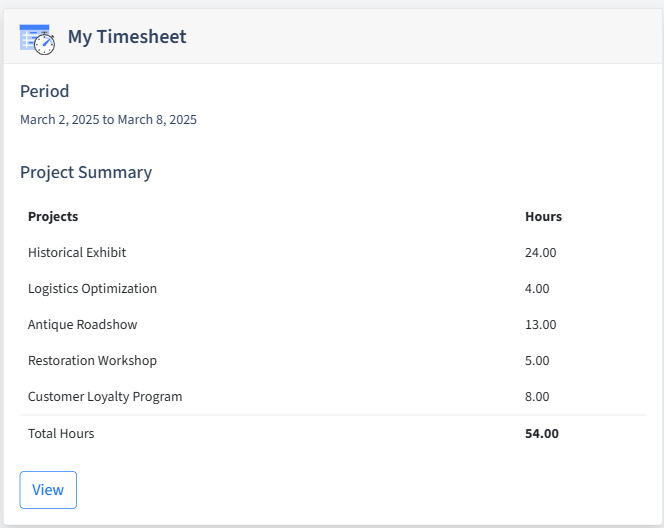Select the Restoration Workshop project
Image resolution: width=664 pixels, height=528 pixels.
[x=92, y=360]
